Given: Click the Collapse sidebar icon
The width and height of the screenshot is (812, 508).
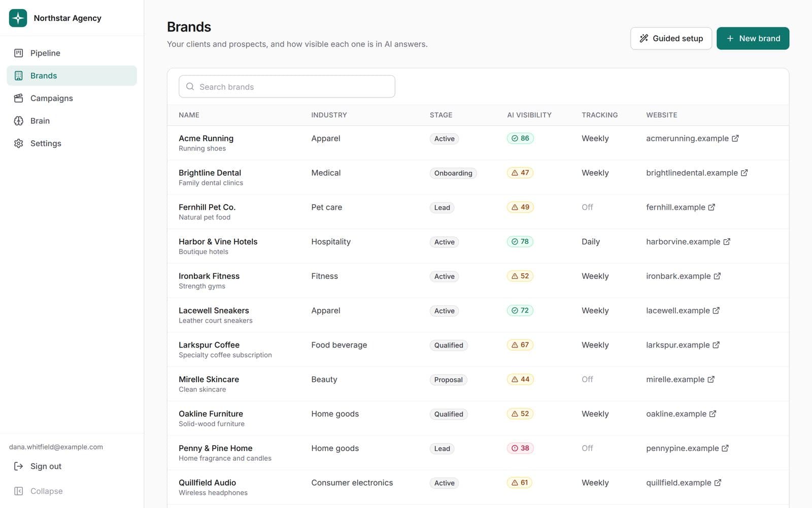Looking at the screenshot, I should point(19,491).
